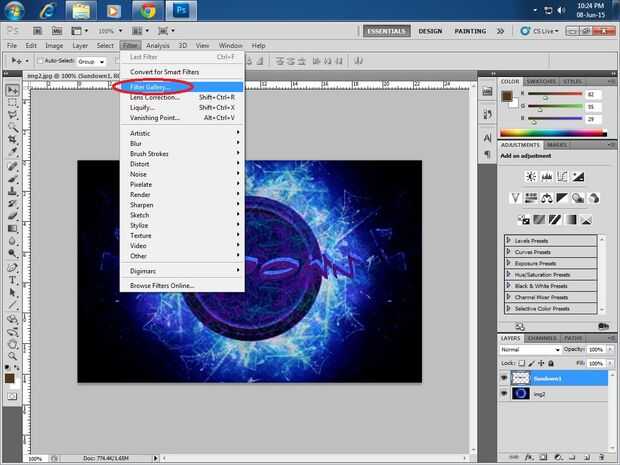This screenshot has width=620, height=465.
Task: Toggle lock all in Layers panel
Action: [x=551, y=363]
